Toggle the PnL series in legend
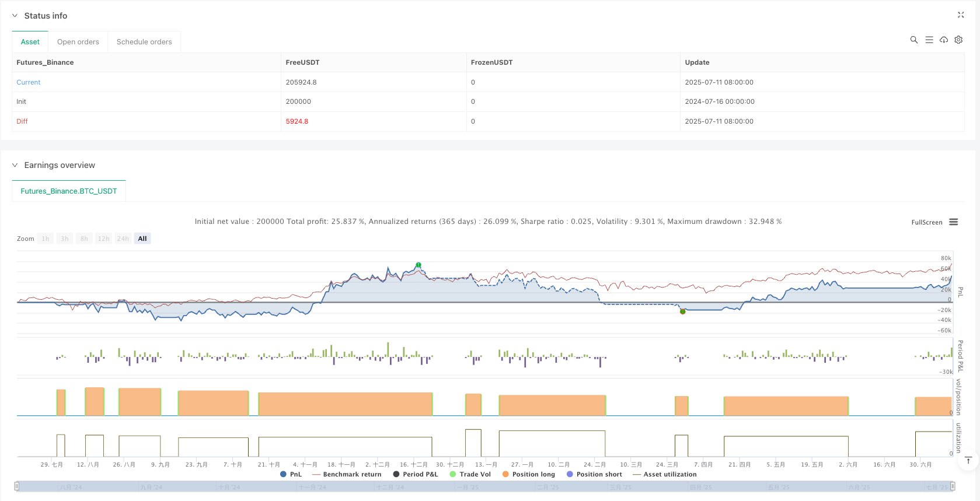This screenshot has height=501, width=980. point(291,474)
